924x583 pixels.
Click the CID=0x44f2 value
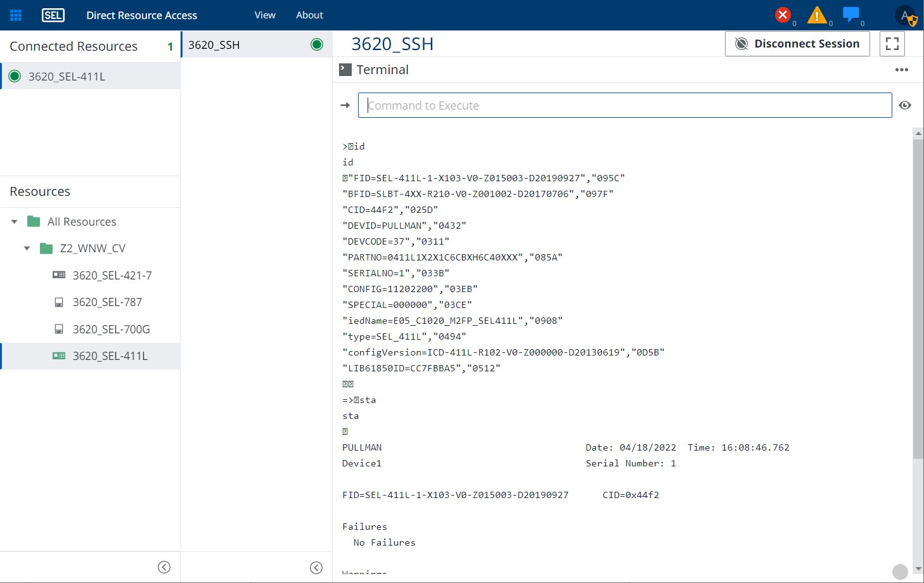631,495
